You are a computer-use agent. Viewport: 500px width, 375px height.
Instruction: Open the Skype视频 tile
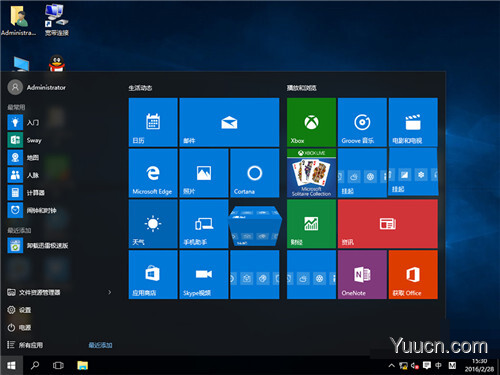coord(204,275)
